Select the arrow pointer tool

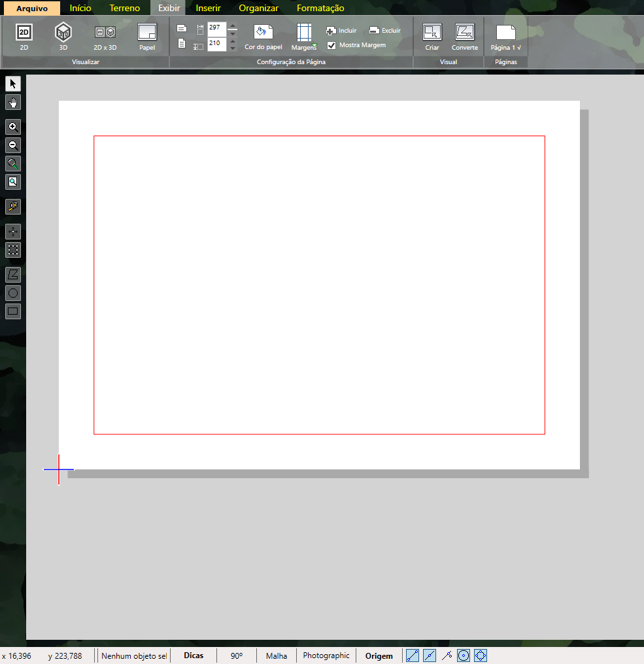(x=13, y=84)
